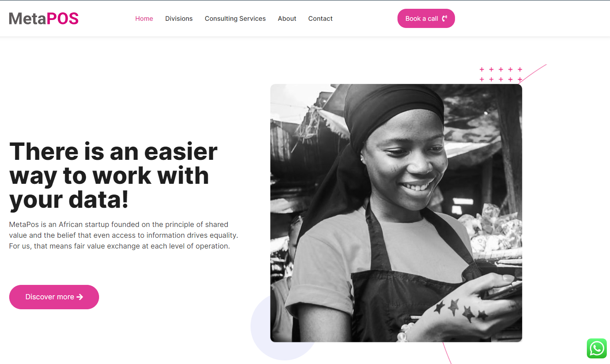Click the headline 'There is an easier way'

(113, 176)
